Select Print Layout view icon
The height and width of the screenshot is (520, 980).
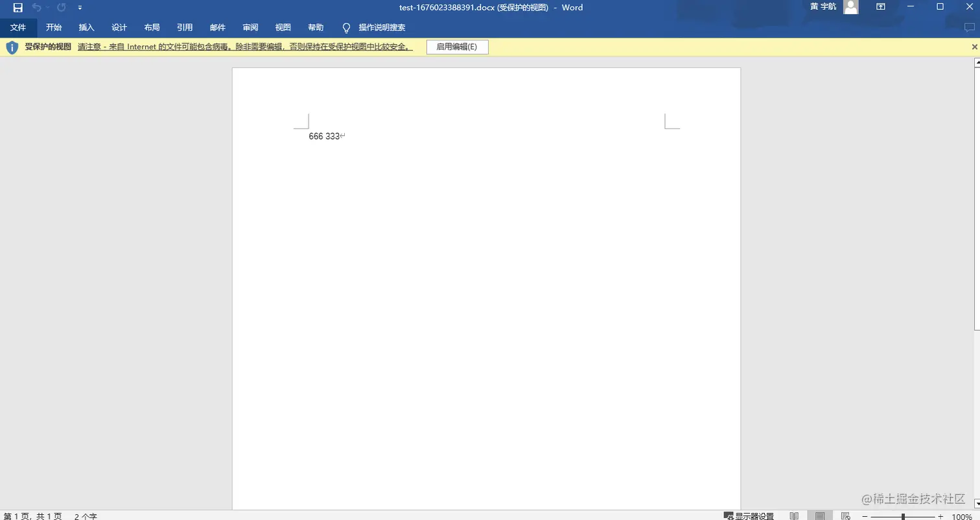pos(820,516)
